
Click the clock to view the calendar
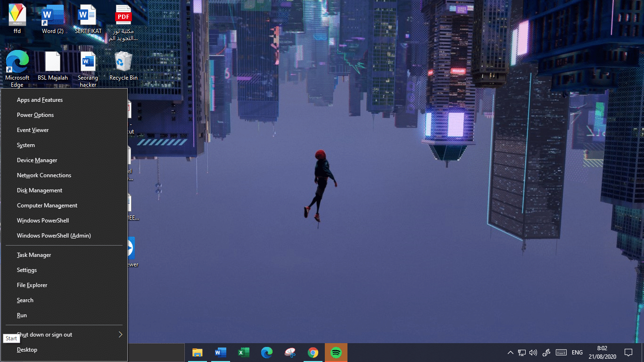[x=602, y=352]
